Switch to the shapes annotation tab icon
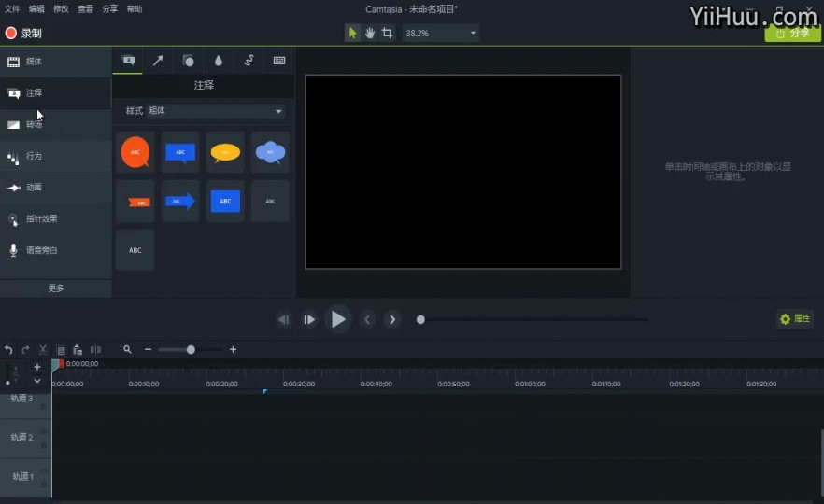 click(x=188, y=61)
